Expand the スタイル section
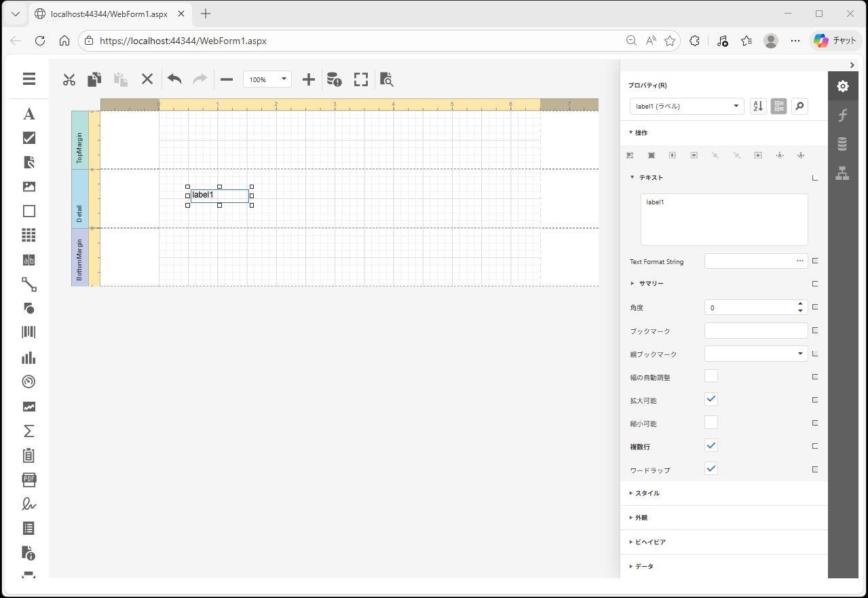Screen dimensions: 868x598 (647, 493)
